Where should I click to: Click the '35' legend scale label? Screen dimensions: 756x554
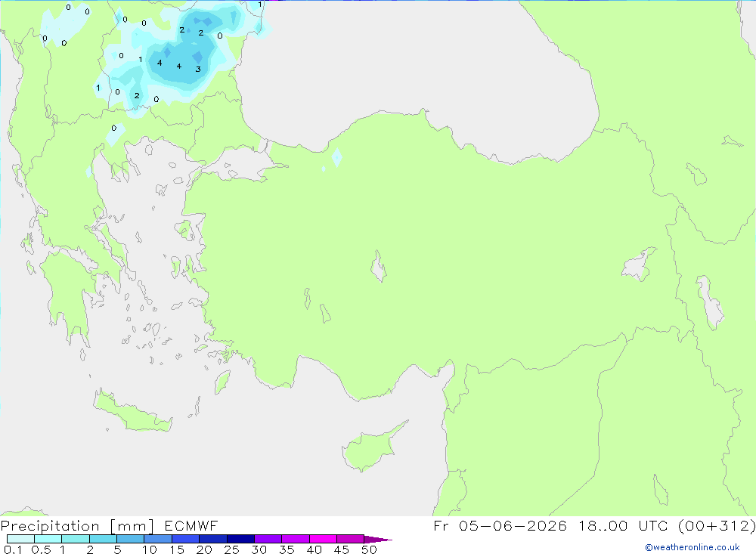(287, 549)
